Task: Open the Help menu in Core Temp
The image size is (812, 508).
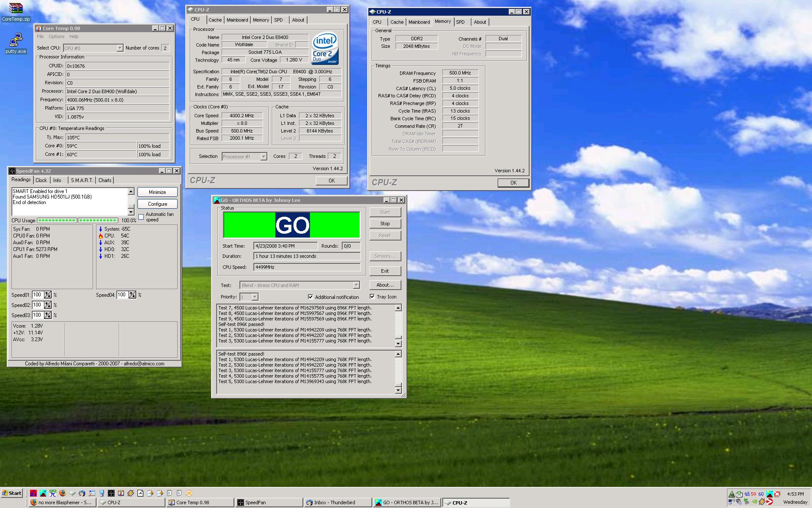Action: coord(74,37)
